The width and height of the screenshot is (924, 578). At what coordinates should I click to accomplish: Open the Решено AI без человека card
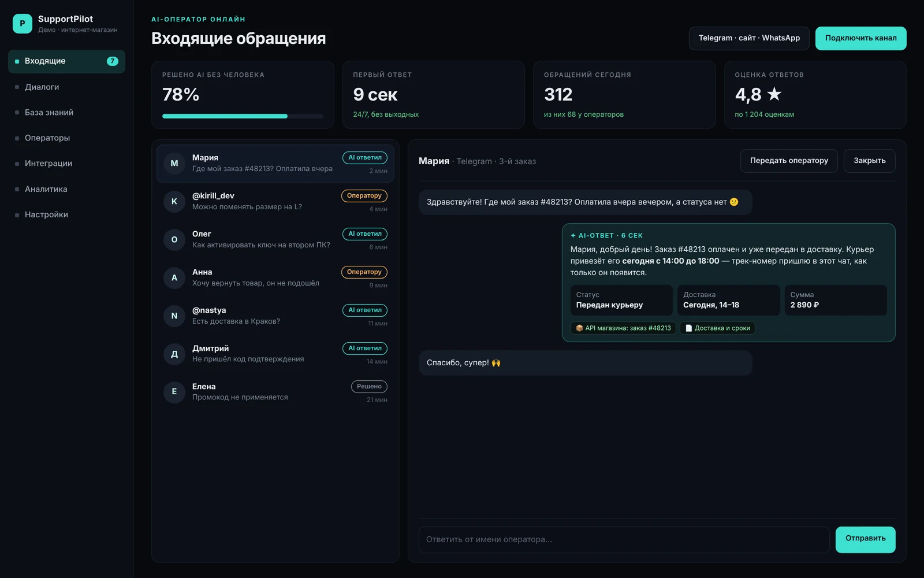click(x=243, y=95)
